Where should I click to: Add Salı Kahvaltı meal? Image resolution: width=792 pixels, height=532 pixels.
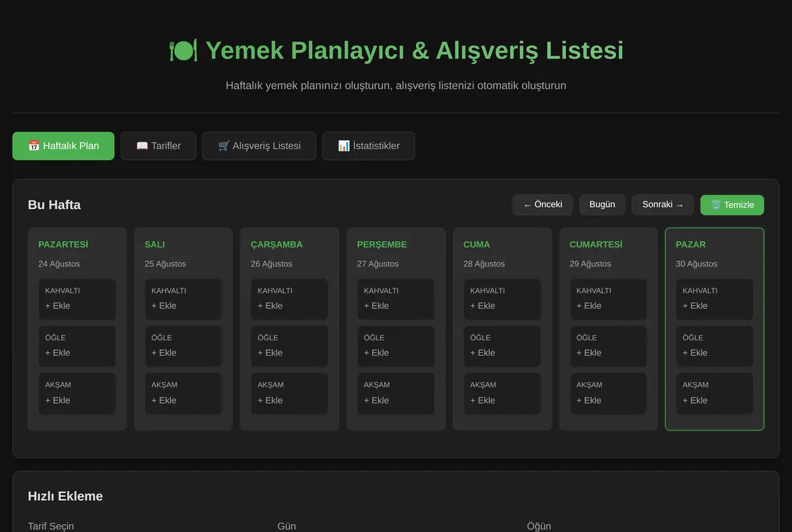click(x=183, y=299)
